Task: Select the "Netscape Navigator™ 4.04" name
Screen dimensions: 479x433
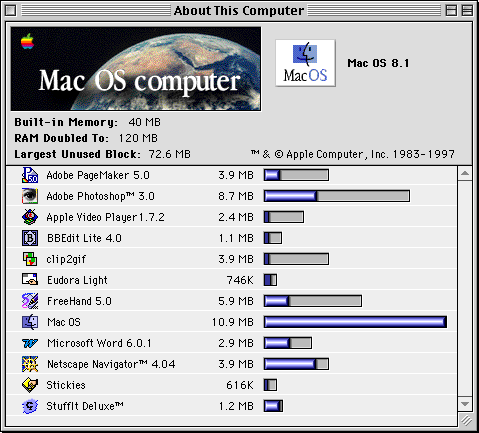Action: click(x=111, y=364)
